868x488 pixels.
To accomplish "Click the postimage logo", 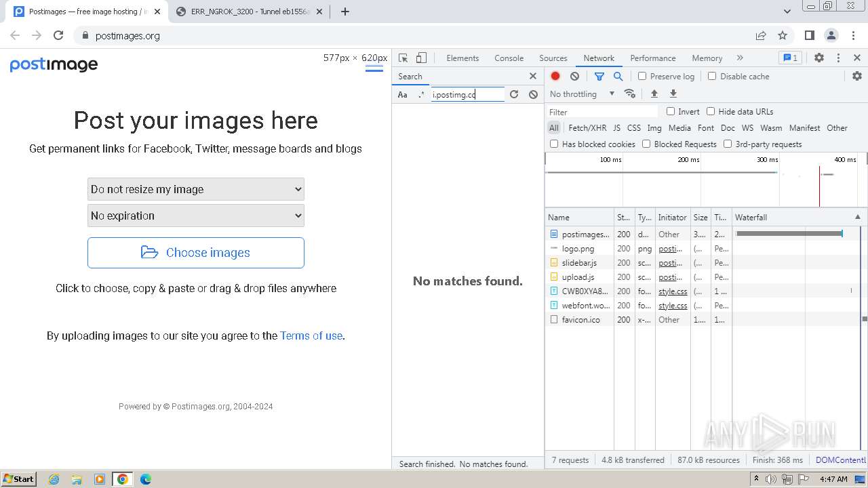I will (x=54, y=65).
